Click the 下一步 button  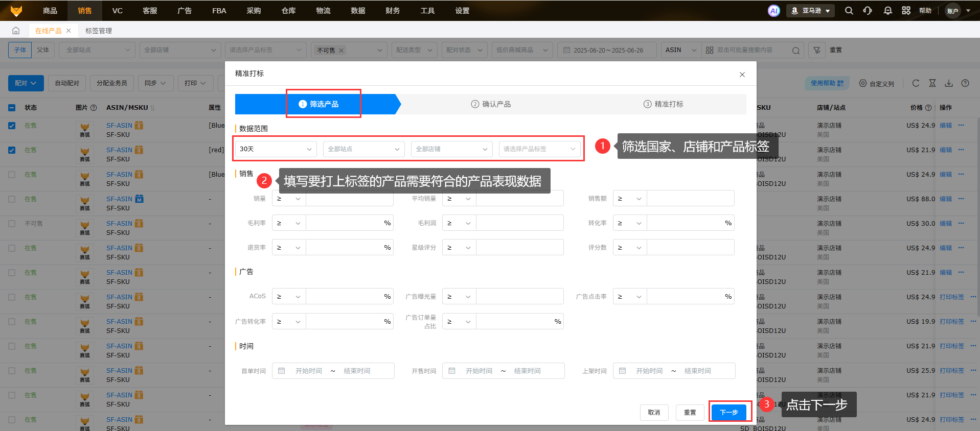tap(729, 412)
